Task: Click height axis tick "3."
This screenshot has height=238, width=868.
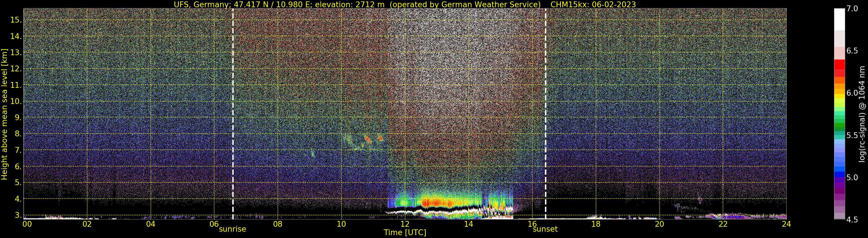Action: (18, 215)
